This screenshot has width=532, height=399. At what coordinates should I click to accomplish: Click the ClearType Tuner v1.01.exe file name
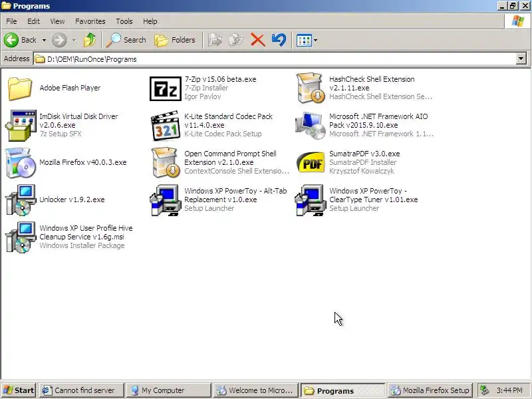point(373,195)
